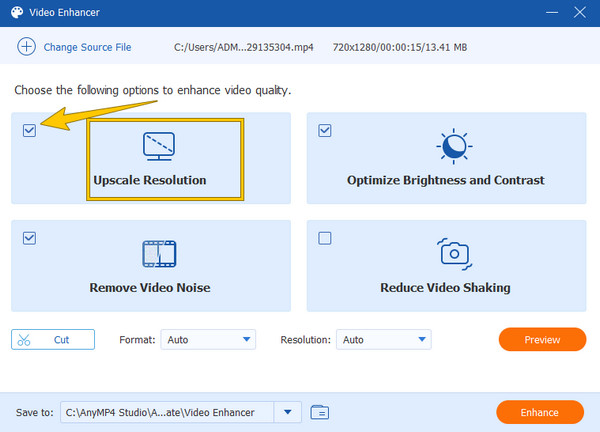600x432 pixels.
Task: Select the Optimize Brightness and Contrast label
Action: coord(445,180)
